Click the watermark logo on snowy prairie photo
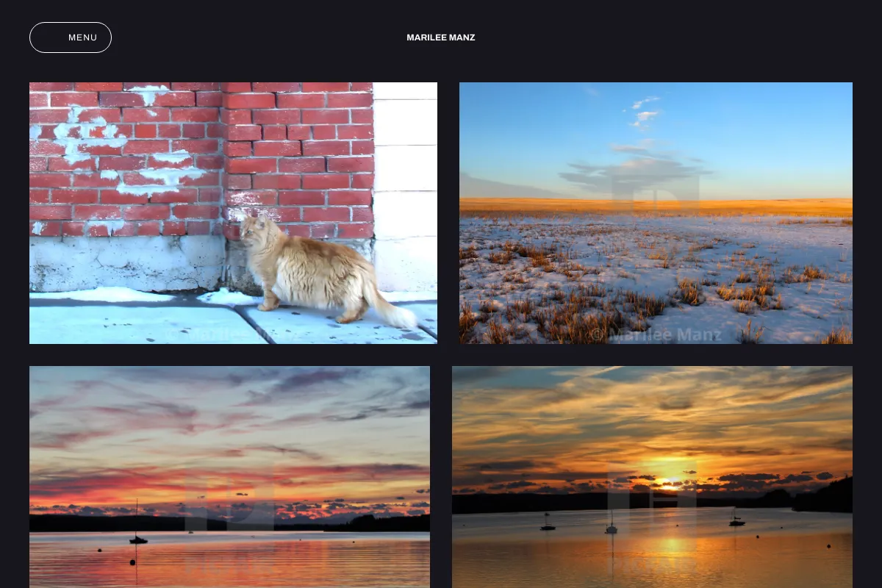Screen dimensions: 882x588 655,195
